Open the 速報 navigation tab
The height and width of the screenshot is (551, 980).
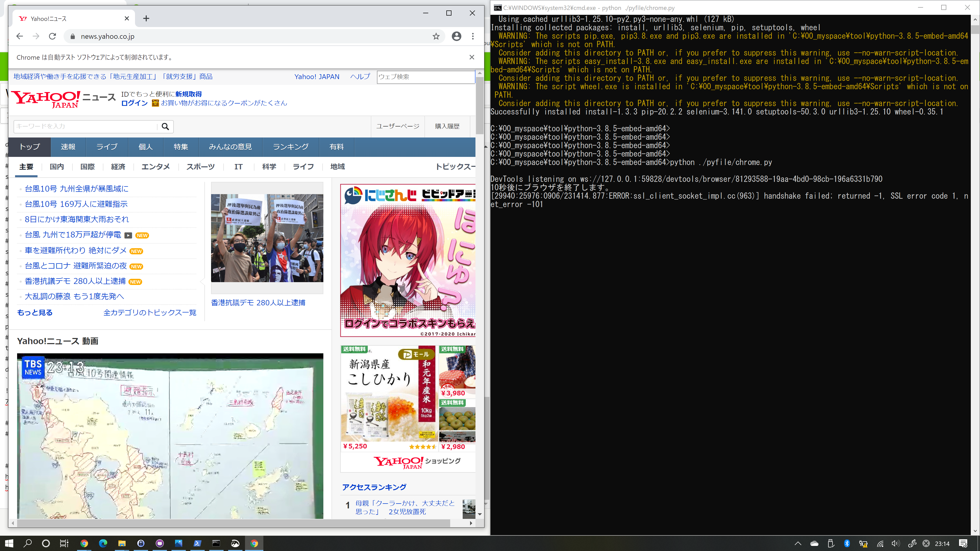pos(68,147)
